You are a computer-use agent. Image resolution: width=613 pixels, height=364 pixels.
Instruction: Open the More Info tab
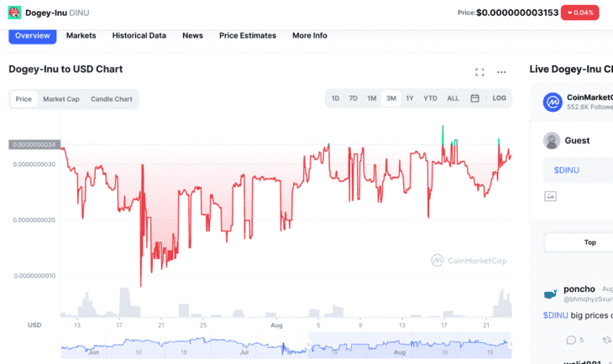tap(310, 35)
